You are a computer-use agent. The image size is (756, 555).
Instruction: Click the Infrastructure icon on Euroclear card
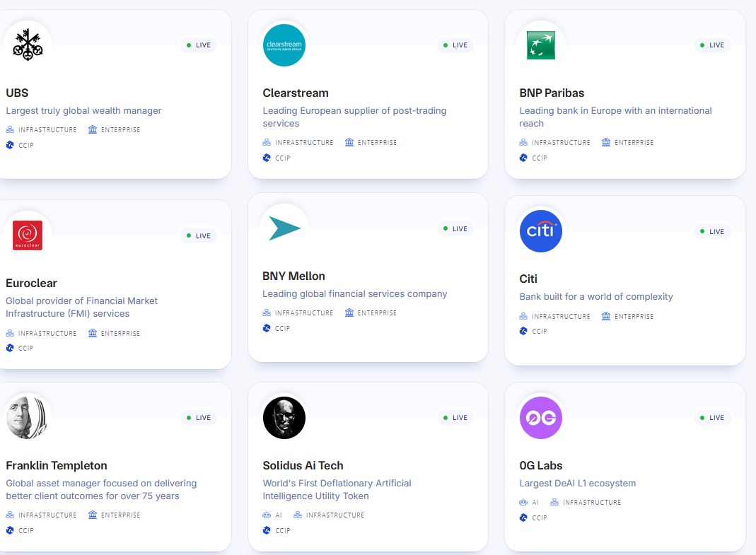[10, 333]
